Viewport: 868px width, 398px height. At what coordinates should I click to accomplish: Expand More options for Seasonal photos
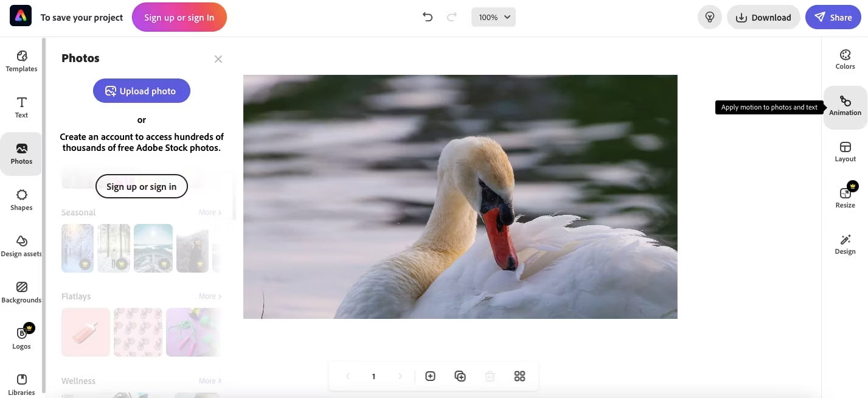(x=209, y=212)
